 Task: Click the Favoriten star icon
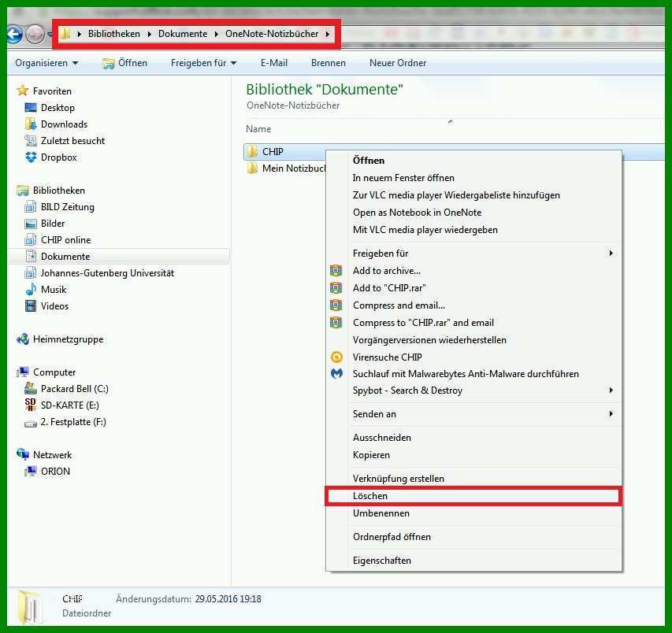[22, 91]
